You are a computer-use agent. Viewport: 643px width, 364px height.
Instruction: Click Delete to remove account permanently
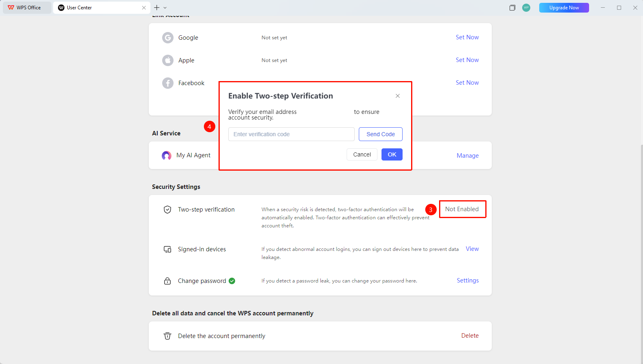pos(470,336)
